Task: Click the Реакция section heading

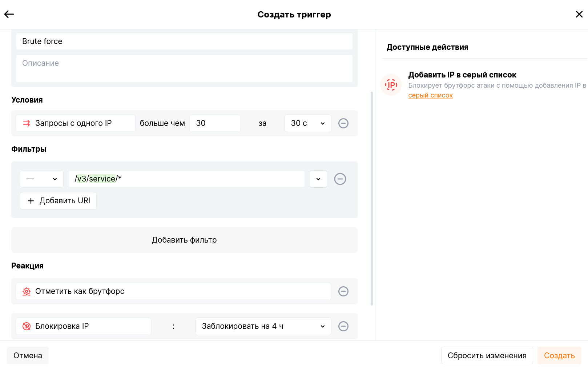Action: [27, 266]
